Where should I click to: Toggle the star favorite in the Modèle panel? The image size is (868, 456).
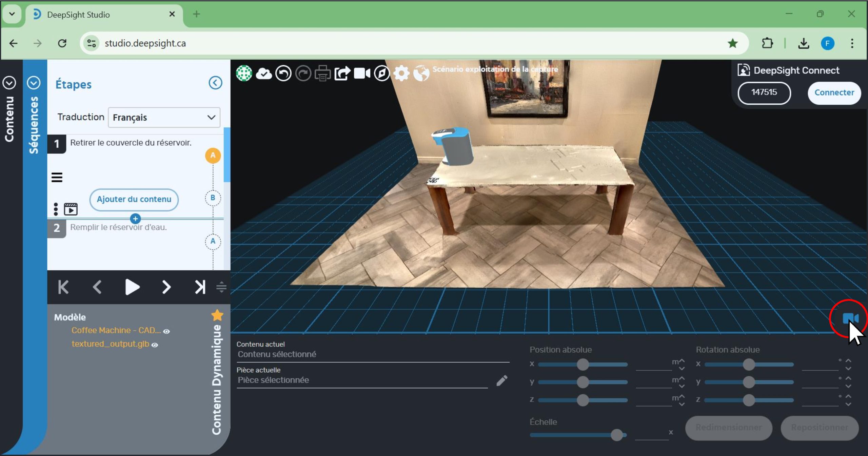217,315
